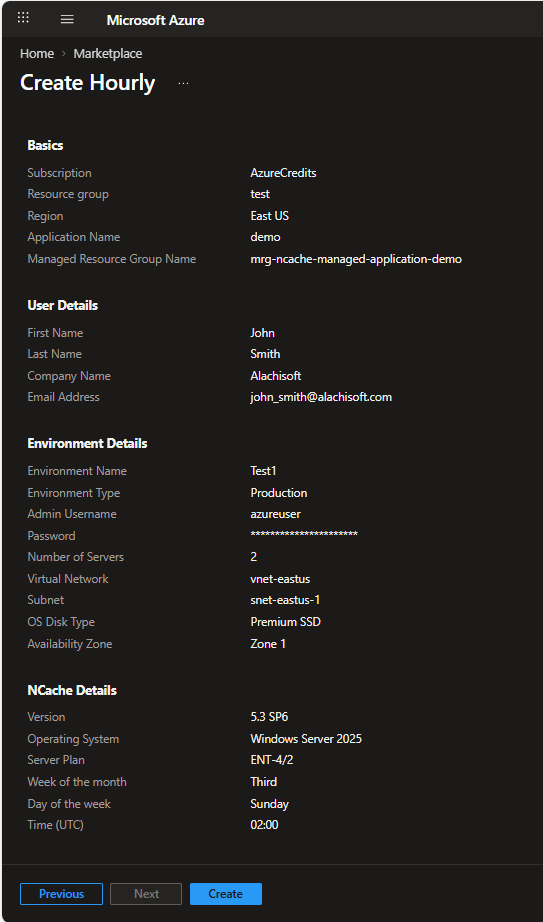This screenshot has width=543, height=922.
Task: Go to Home breadcrumb
Action: tap(37, 54)
